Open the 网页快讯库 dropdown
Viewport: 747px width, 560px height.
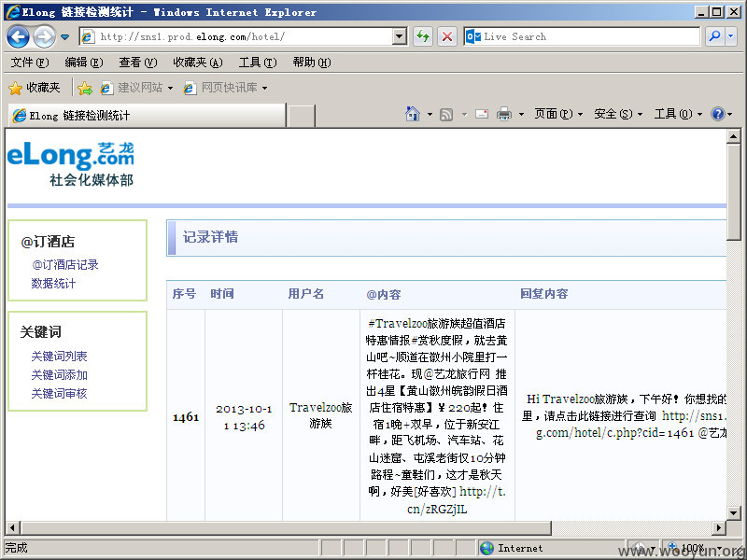point(225,88)
